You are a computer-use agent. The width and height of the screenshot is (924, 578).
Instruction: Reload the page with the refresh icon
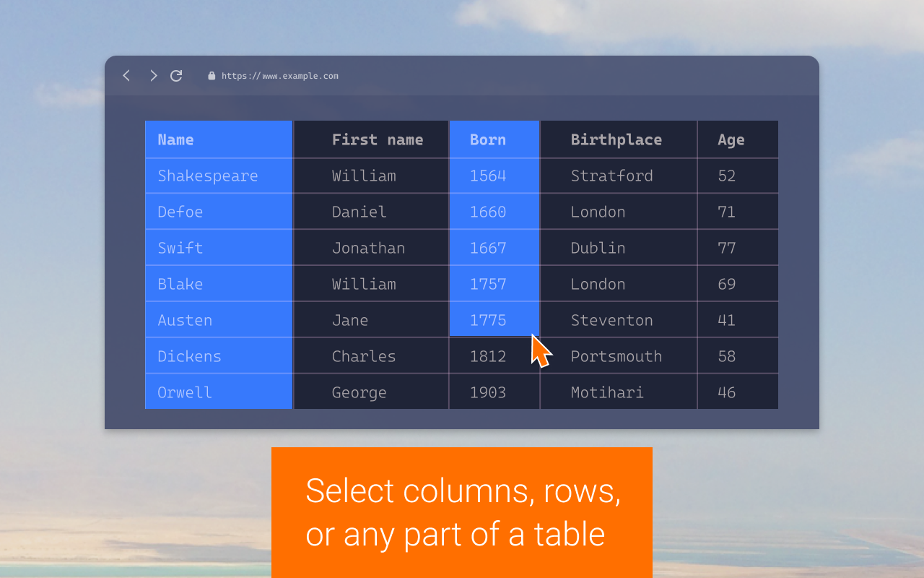coord(176,76)
